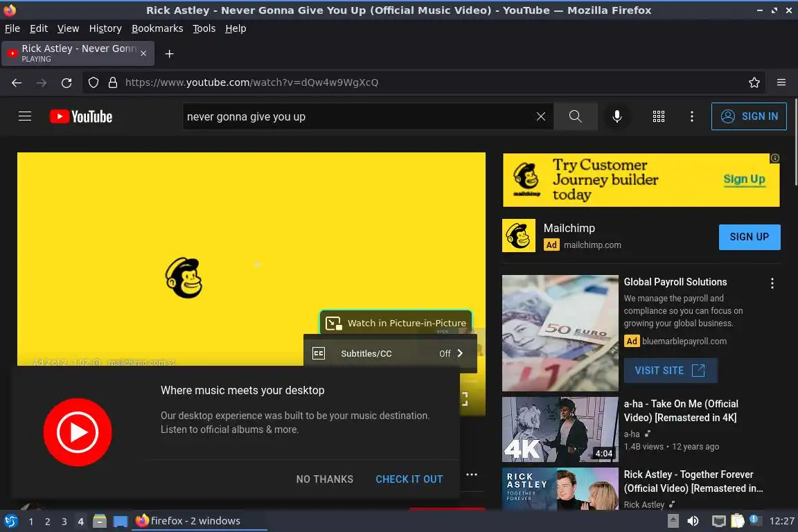Open the system application launcher
798x532 pixels.
[10, 521]
